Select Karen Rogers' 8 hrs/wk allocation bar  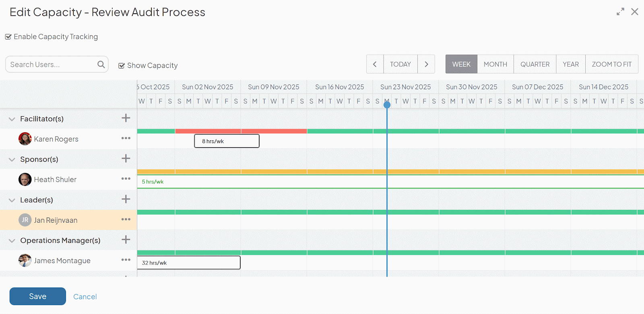point(227,141)
